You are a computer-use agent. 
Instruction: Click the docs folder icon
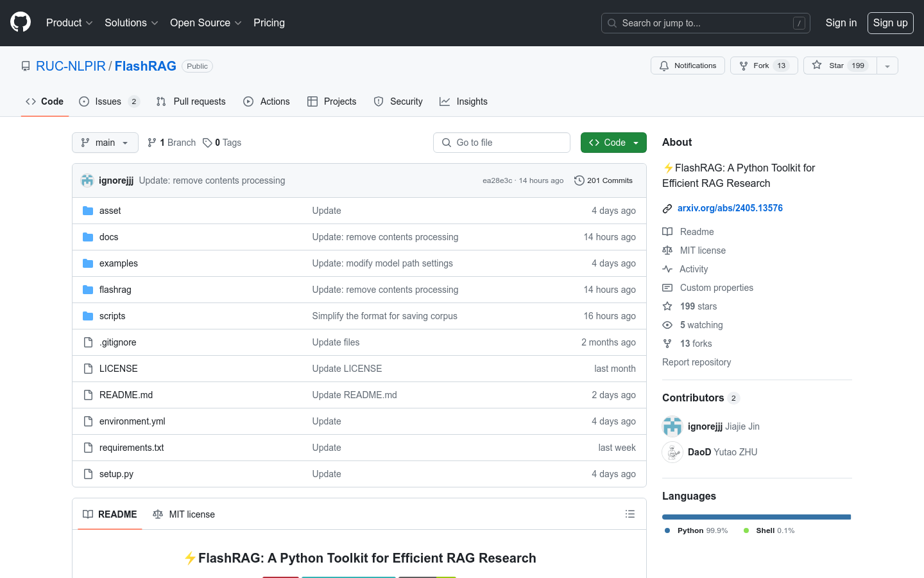88,237
